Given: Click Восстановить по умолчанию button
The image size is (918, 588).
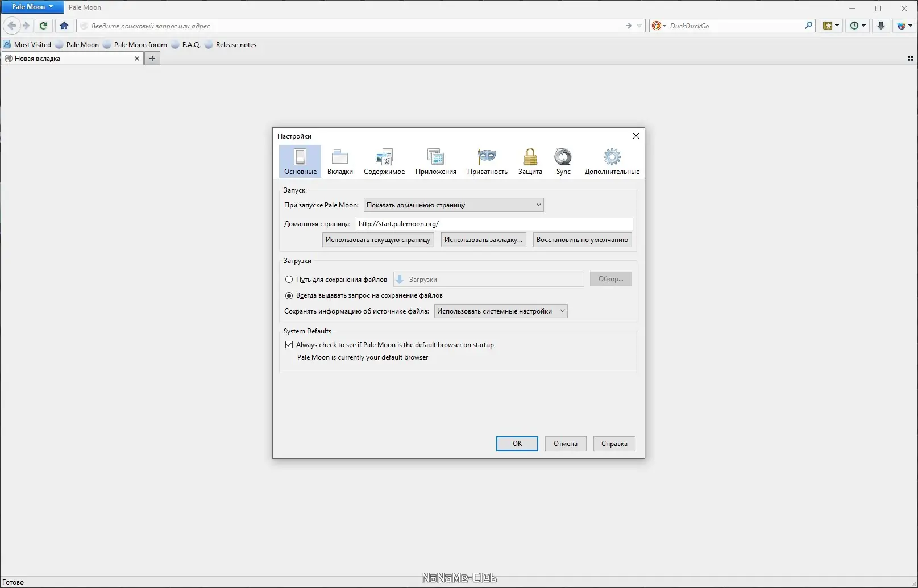Looking at the screenshot, I should [x=582, y=240].
